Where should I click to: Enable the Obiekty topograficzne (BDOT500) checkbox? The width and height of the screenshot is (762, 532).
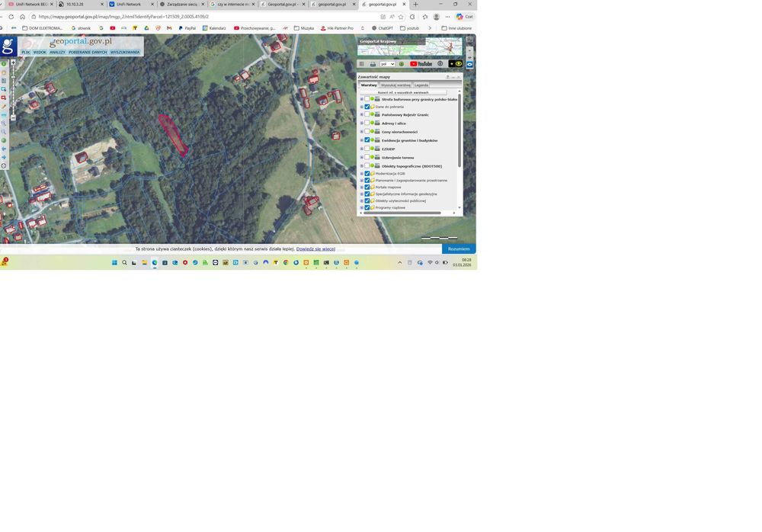367,166
